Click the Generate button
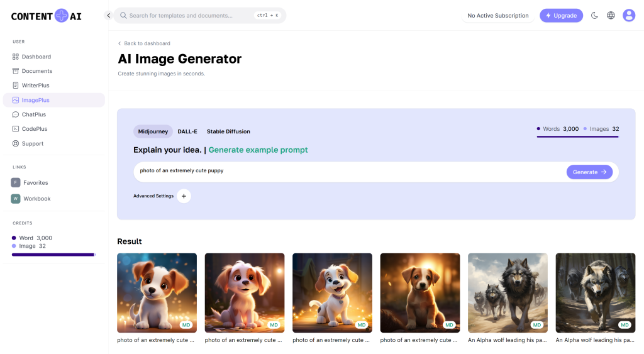644x354 pixels. click(589, 172)
